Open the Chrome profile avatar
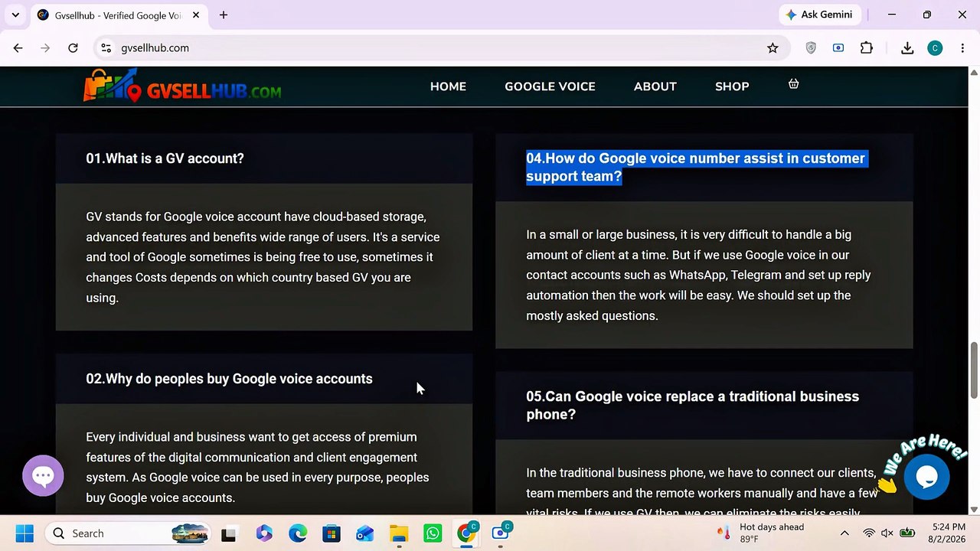This screenshot has width=980, height=551. pos(935,47)
